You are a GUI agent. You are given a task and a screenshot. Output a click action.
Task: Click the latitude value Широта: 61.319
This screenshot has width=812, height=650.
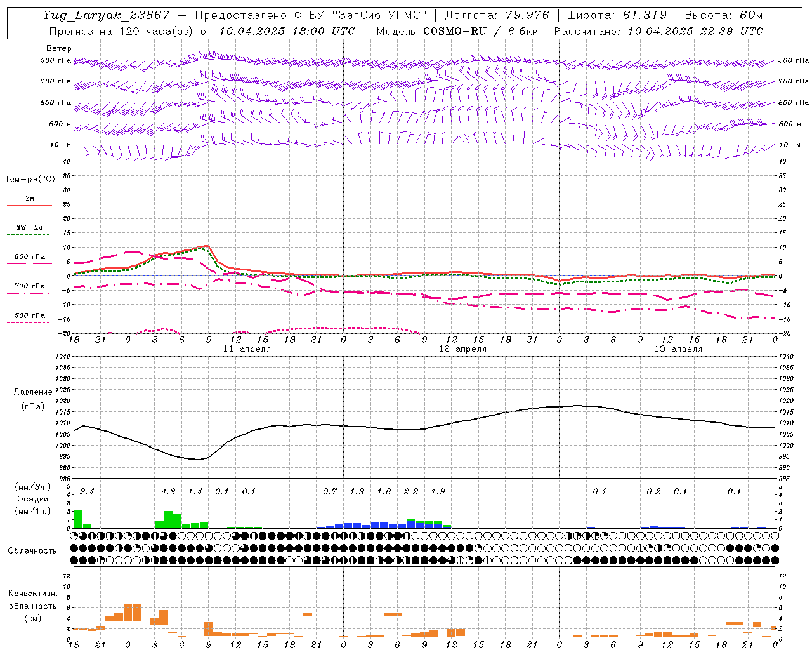(x=617, y=15)
